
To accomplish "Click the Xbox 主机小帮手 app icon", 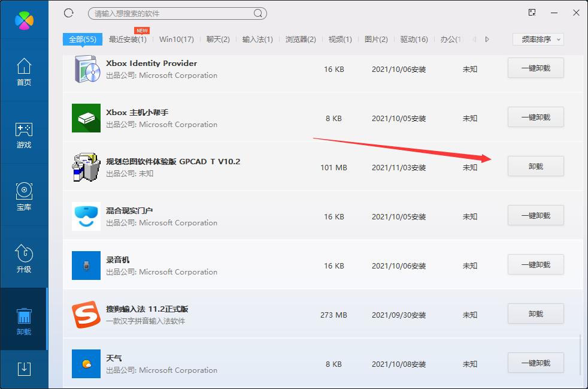I will [86, 118].
